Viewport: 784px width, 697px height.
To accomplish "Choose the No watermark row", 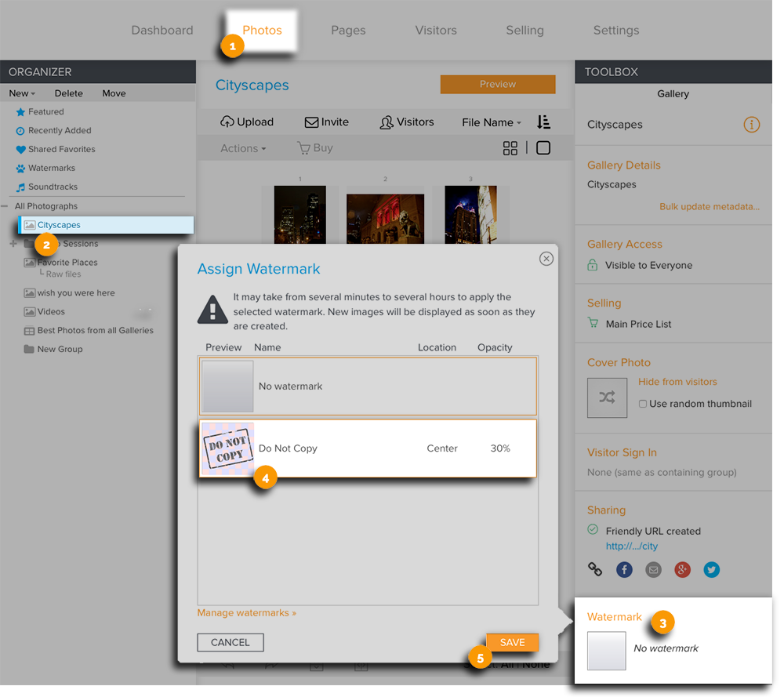I will pyautogui.click(x=368, y=386).
